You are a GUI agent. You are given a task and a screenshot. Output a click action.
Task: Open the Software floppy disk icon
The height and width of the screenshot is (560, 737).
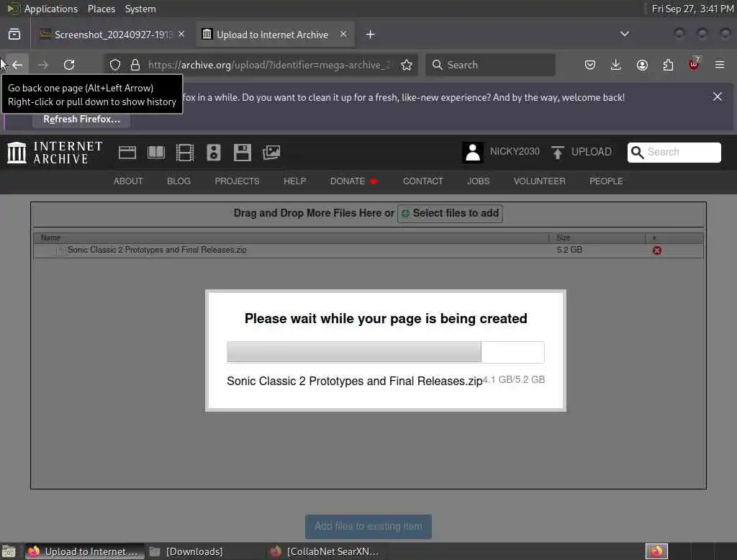click(x=243, y=153)
